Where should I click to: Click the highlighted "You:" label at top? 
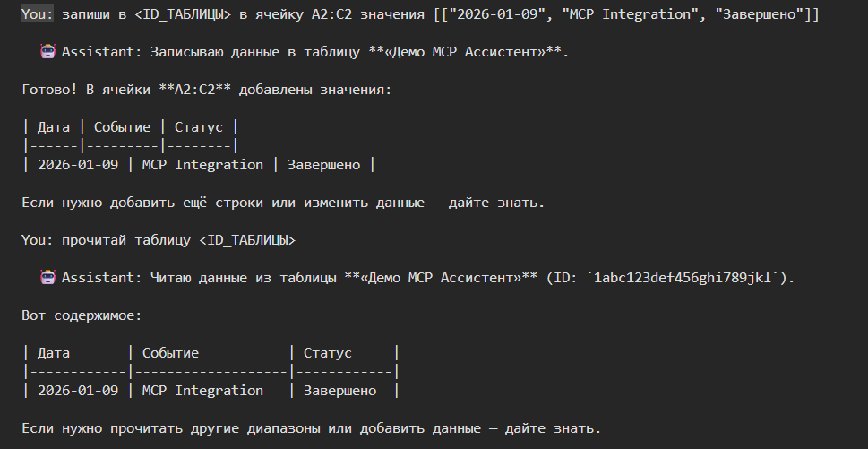(38, 13)
